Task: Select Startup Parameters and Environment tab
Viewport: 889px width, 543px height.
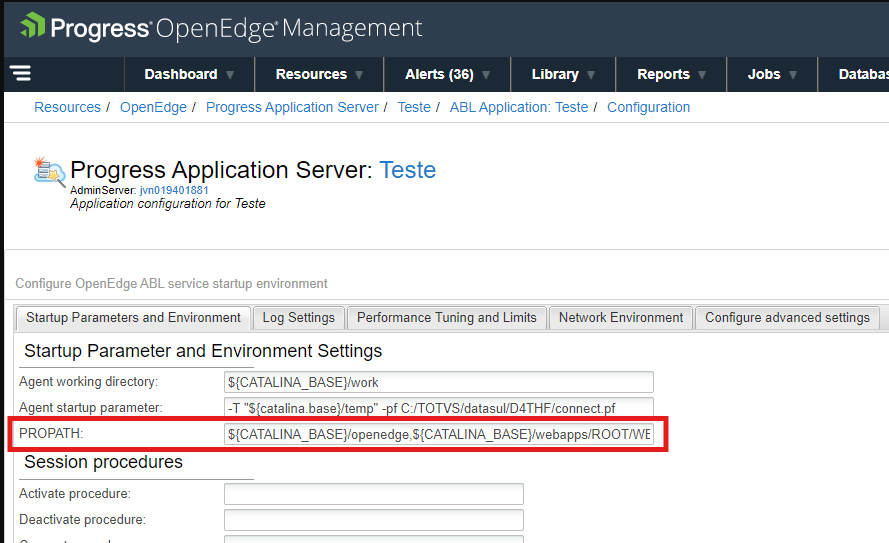Action: (x=133, y=317)
